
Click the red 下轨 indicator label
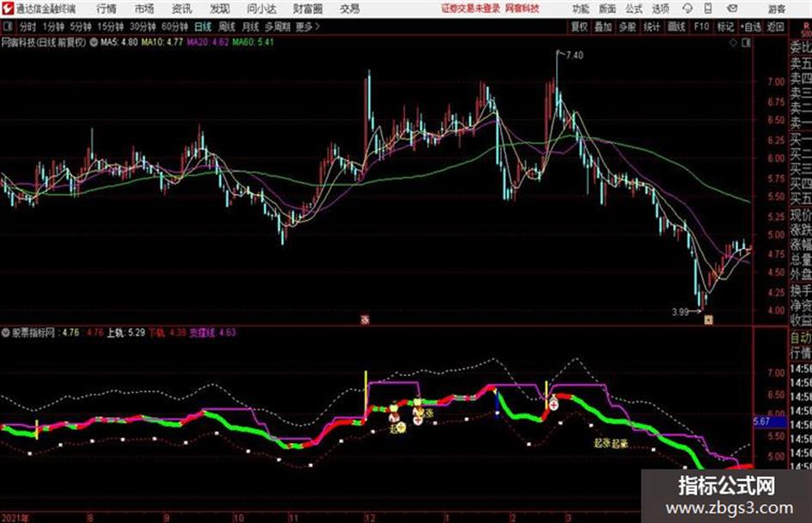point(157,332)
